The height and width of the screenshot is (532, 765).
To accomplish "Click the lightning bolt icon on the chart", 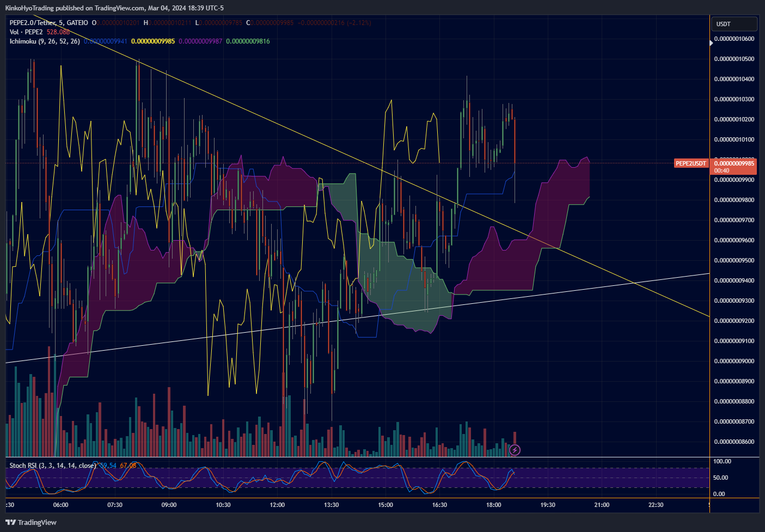I will [x=515, y=450].
